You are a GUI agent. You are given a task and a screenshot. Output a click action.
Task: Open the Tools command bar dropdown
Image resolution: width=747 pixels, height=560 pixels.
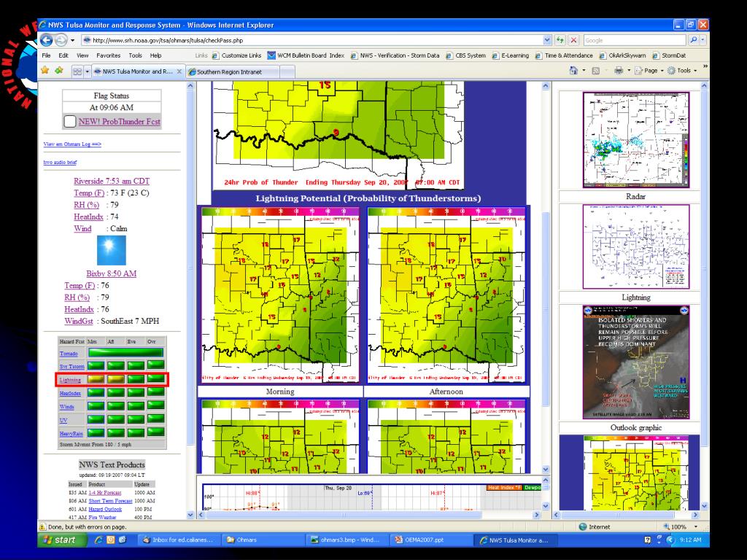[x=682, y=71]
